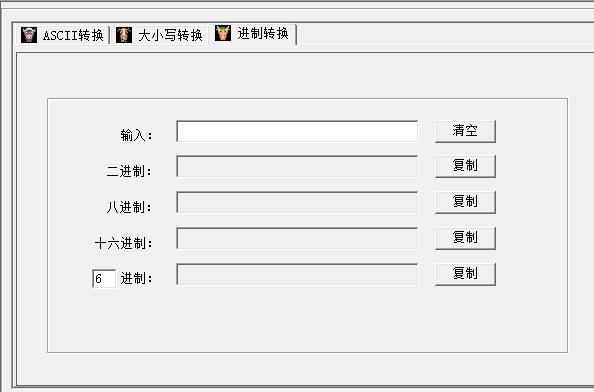Viewport: 594px width, 392px height.
Task: Copy the 八进制 result with 复制
Action: (x=465, y=202)
